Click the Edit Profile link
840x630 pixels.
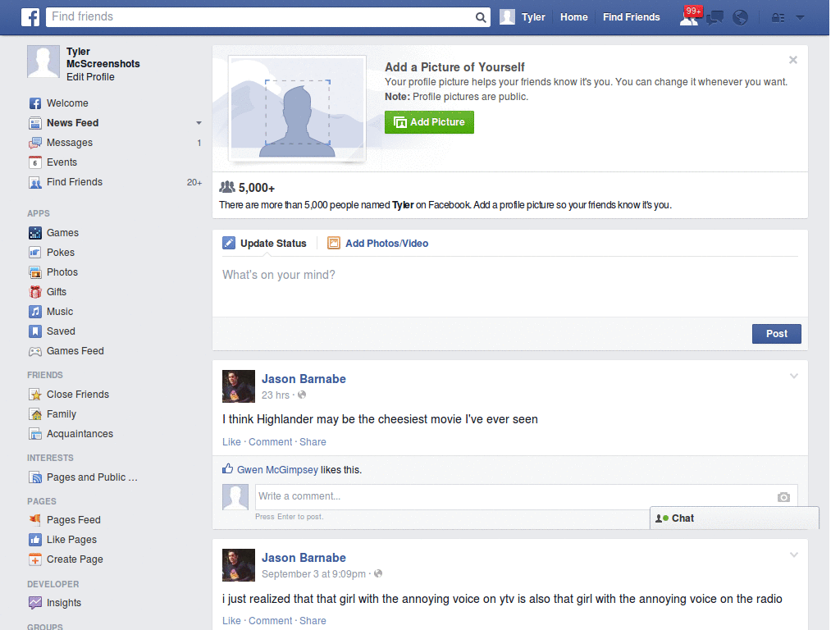click(90, 77)
